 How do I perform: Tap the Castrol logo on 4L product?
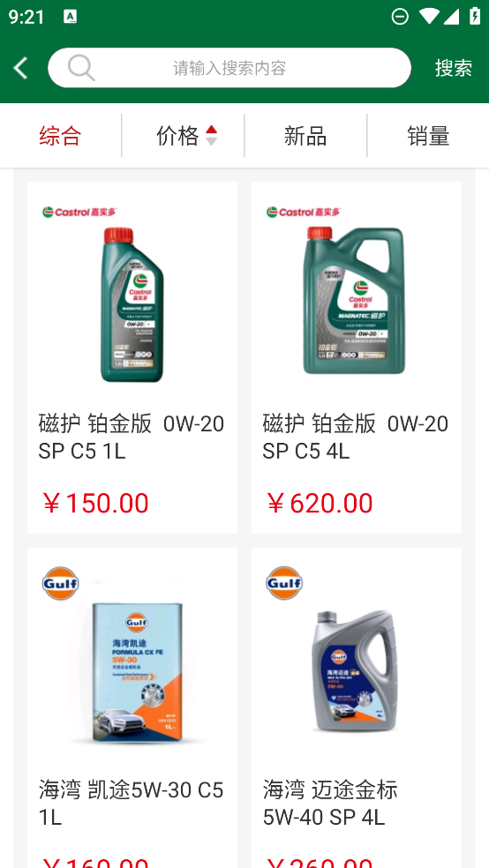point(304,212)
